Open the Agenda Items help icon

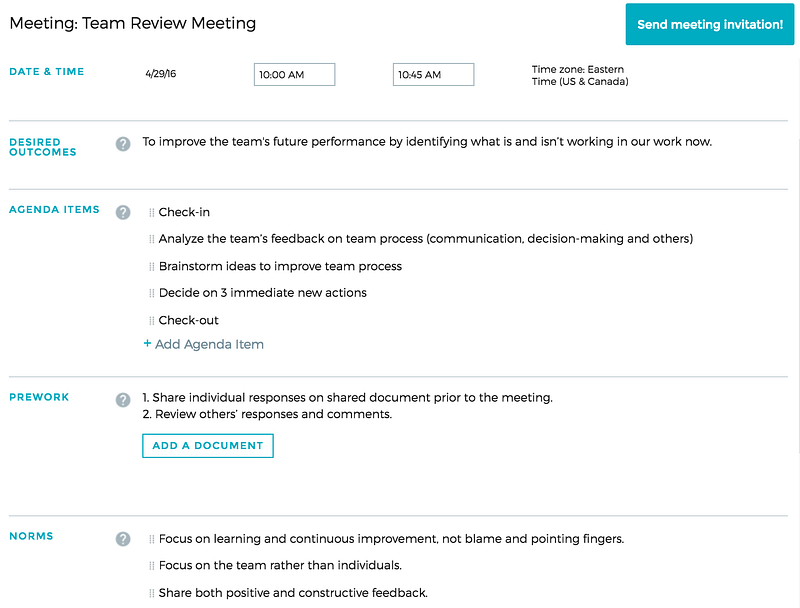123,212
